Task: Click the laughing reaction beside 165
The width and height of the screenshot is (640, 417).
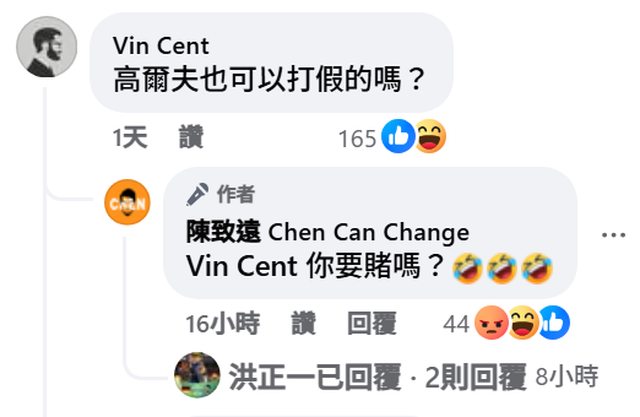Action: pyautogui.click(x=430, y=136)
